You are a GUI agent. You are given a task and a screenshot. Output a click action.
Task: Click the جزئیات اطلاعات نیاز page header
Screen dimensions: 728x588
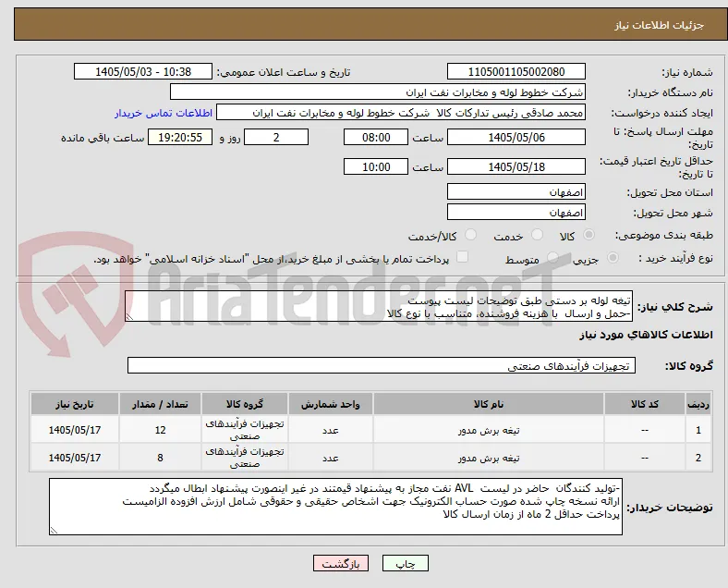660,25
